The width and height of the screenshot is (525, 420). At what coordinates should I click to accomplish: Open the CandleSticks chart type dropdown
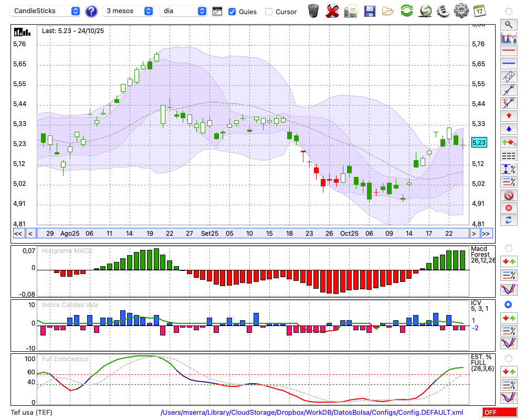coord(46,11)
